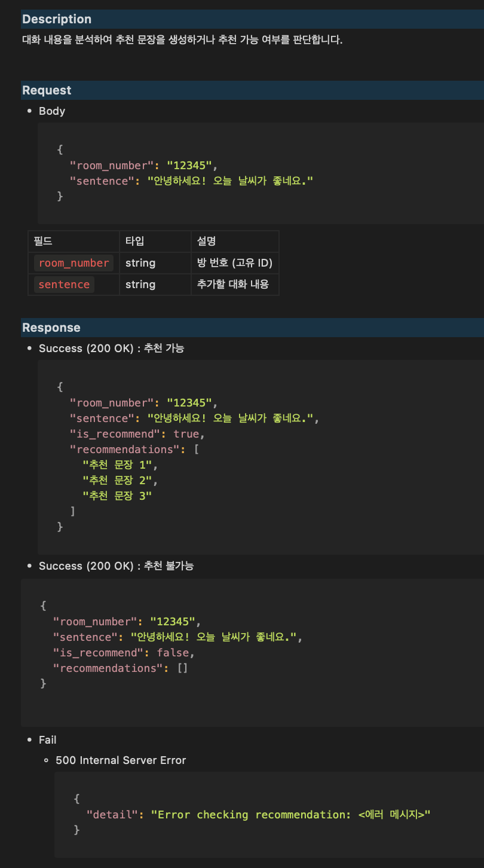Click the sentence line in the Request body code

pyautogui.click(x=191, y=181)
